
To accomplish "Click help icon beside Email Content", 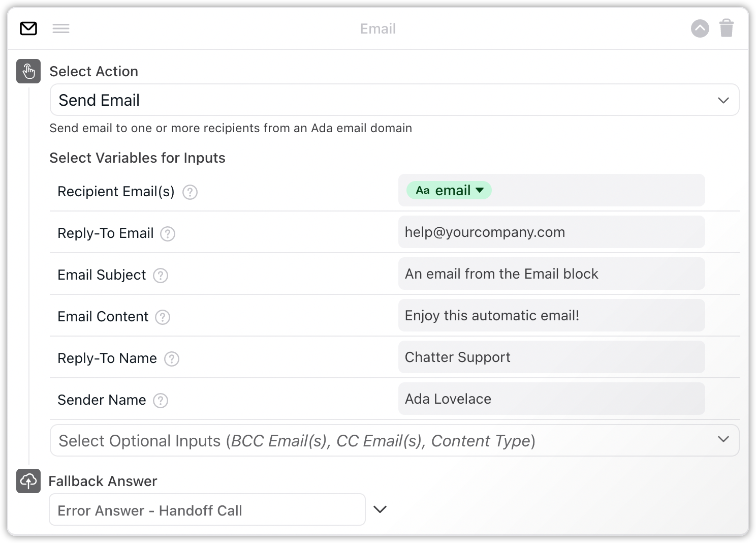I will click(163, 317).
